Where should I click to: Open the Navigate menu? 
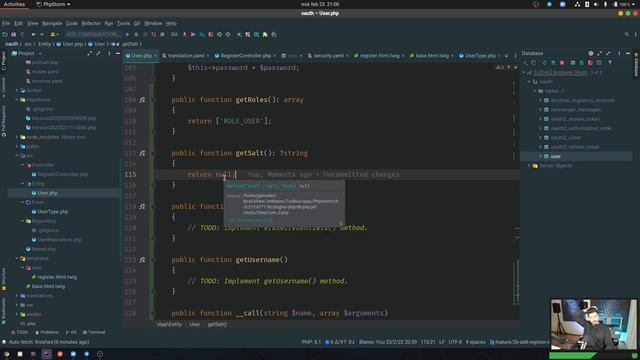[x=52, y=23]
